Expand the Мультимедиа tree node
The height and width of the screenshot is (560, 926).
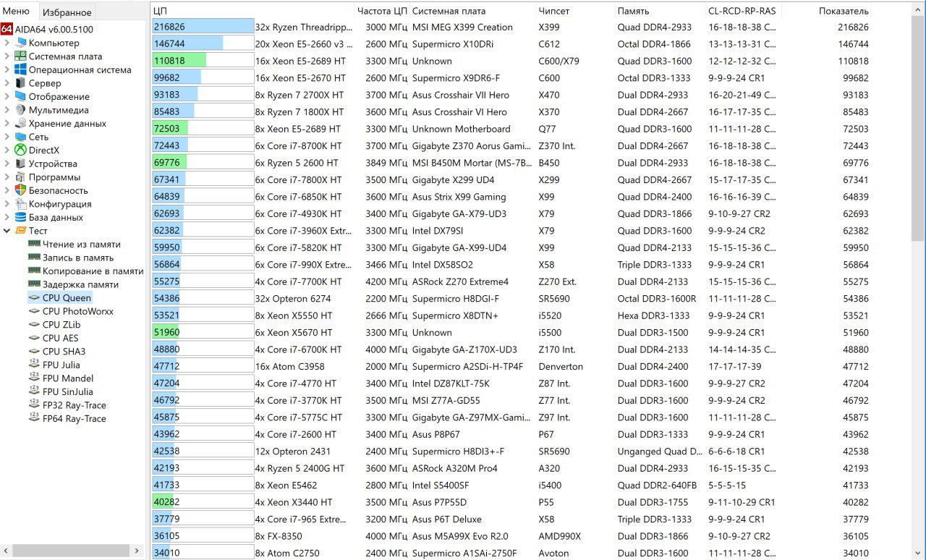(x=7, y=110)
